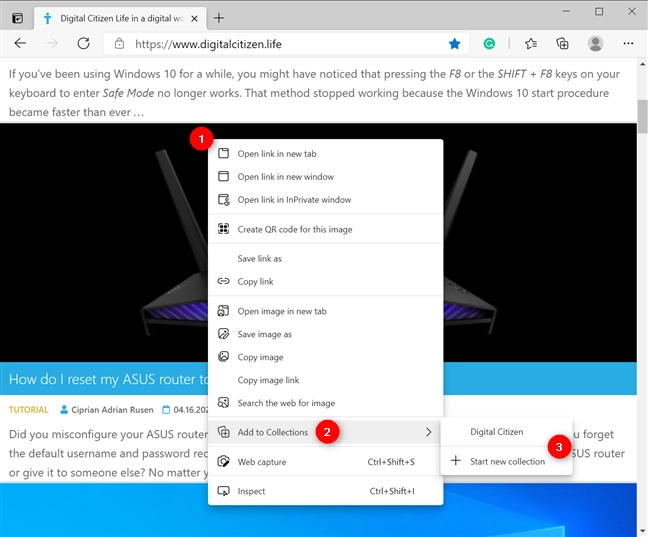Click the page scrollbar thumb
This screenshot has height=537, width=648.
642,116
